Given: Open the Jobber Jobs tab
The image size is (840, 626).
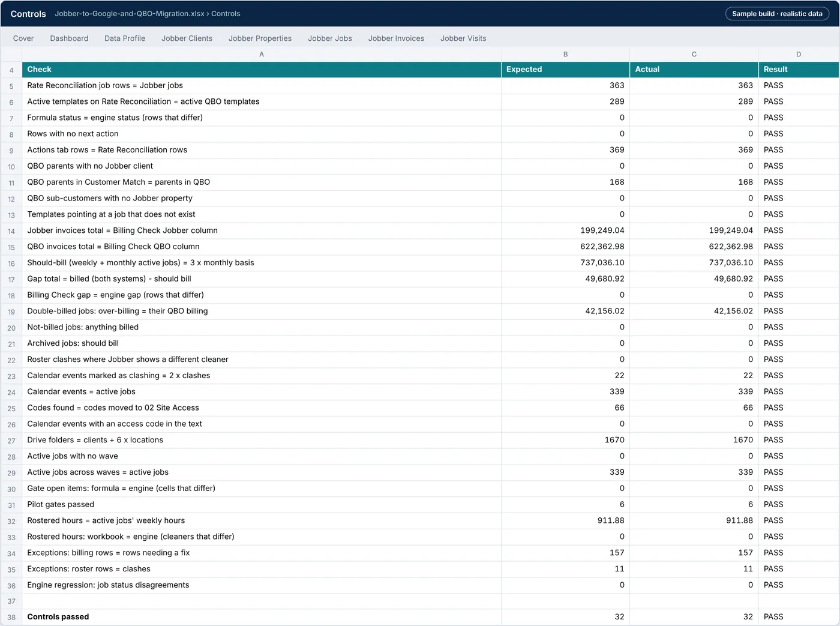Looking at the screenshot, I should pyautogui.click(x=330, y=38).
